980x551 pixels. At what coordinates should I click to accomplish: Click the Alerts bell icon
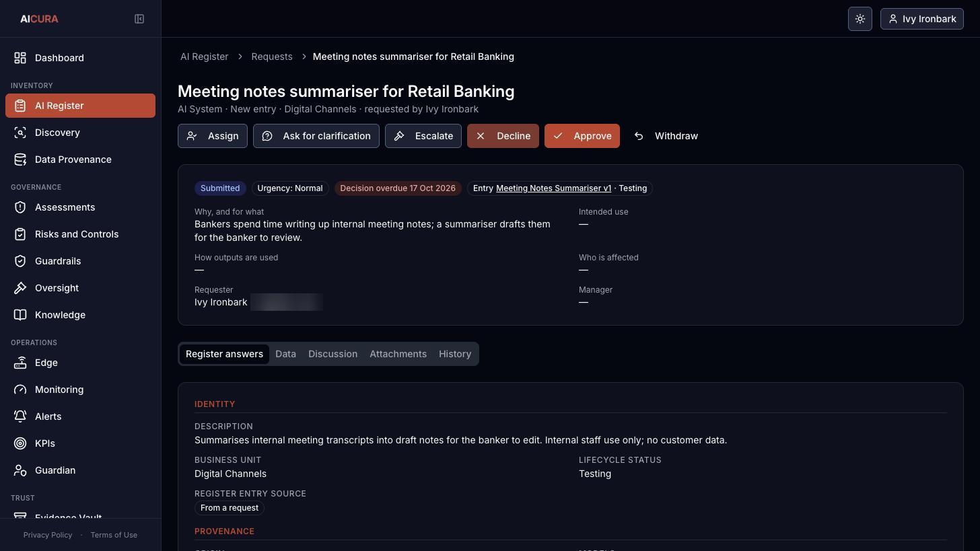tap(20, 416)
